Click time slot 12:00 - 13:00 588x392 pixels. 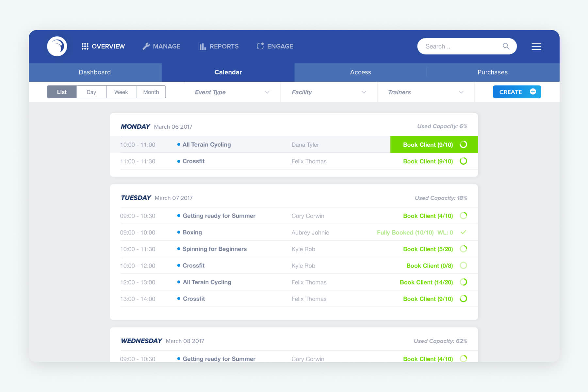tap(138, 282)
